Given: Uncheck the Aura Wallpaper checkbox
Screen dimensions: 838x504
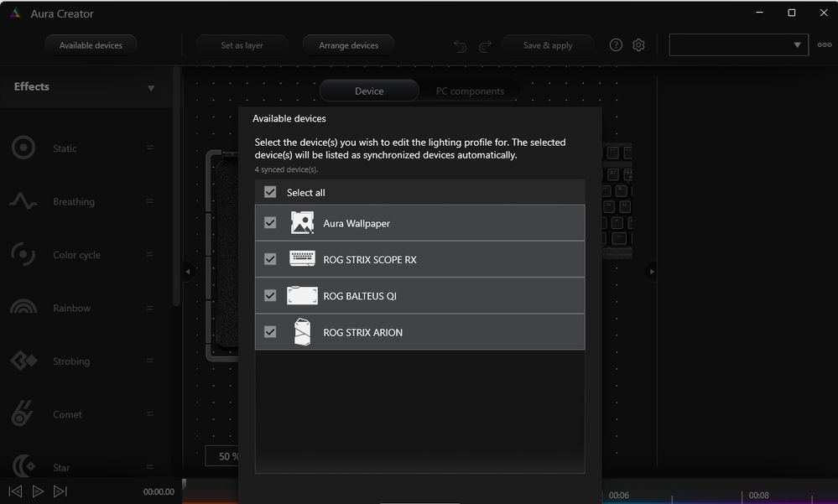Looking at the screenshot, I should (x=270, y=222).
